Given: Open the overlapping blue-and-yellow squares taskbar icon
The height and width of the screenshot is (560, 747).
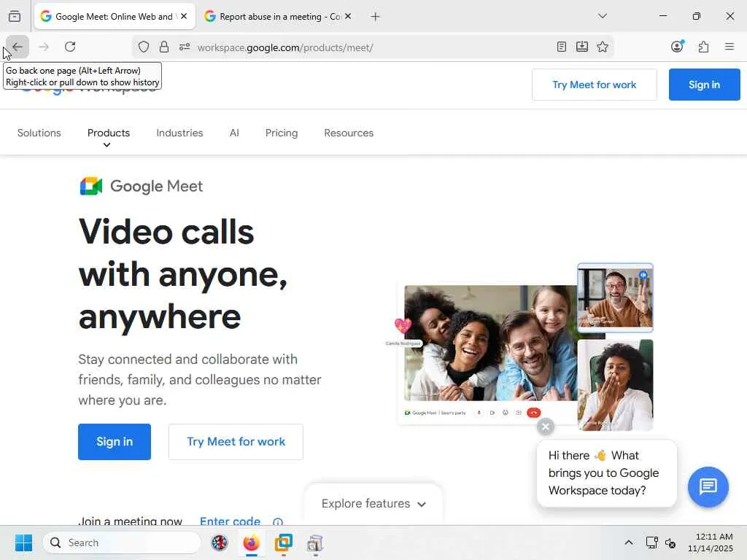Looking at the screenshot, I should [284, 542].
